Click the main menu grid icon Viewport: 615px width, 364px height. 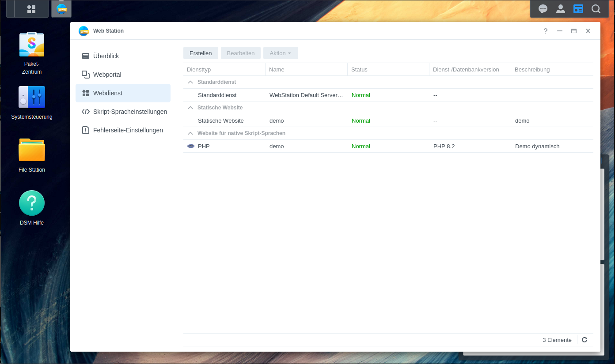(31, 9)
